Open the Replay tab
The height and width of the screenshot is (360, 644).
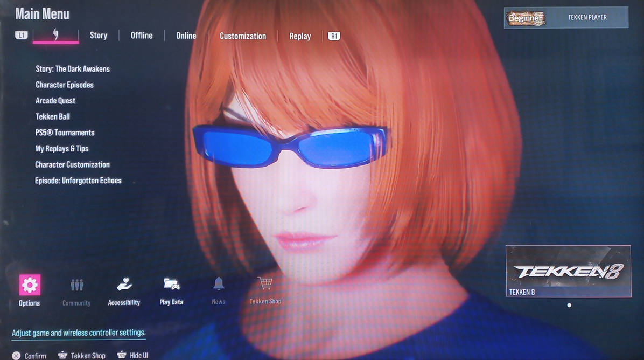[300, 36]
